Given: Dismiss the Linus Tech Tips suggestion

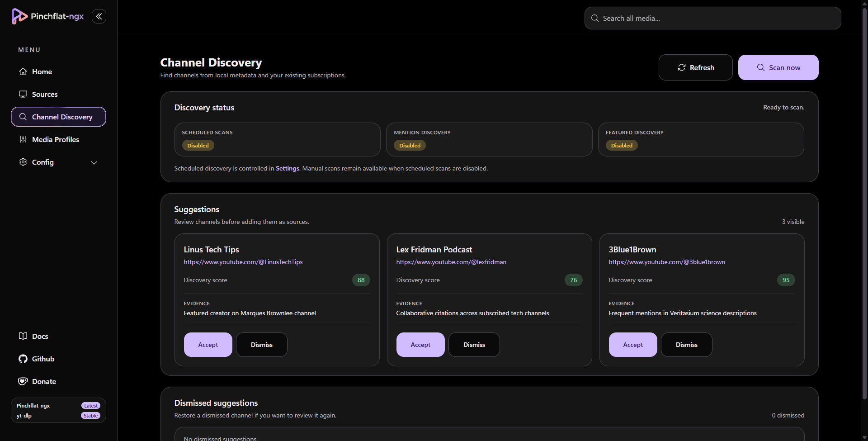Looking at the screenshot, I should click(262, 345).
